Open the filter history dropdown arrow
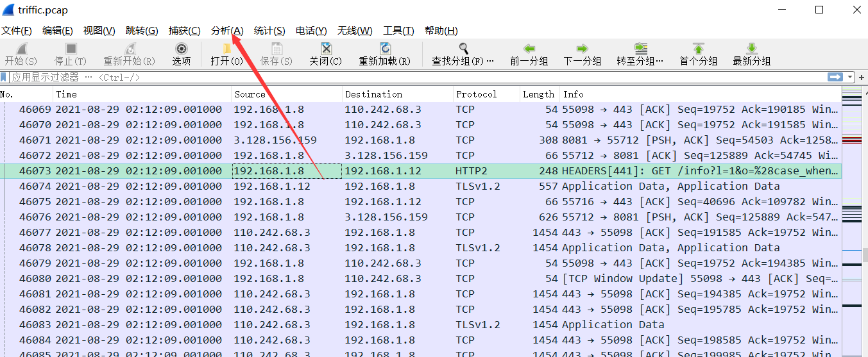868x357 pixels. (x=851, y=77)
